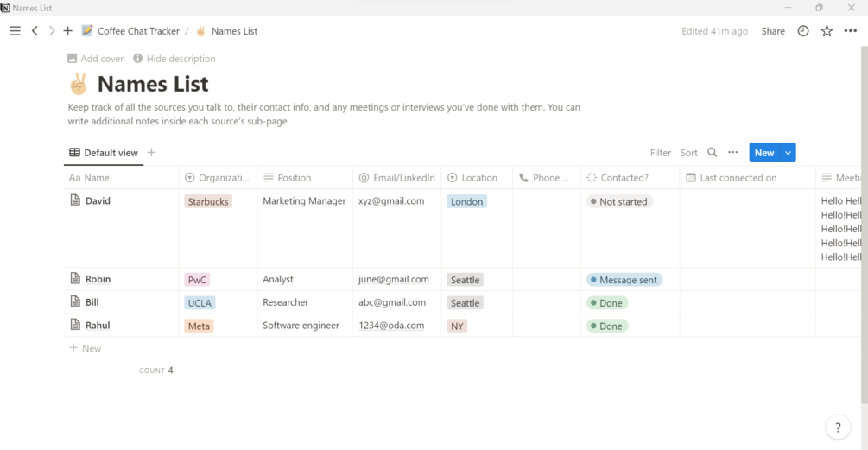Viewport: 868px width, 450px height.
Task: Open the help question mark button
Action: [838, 428]
